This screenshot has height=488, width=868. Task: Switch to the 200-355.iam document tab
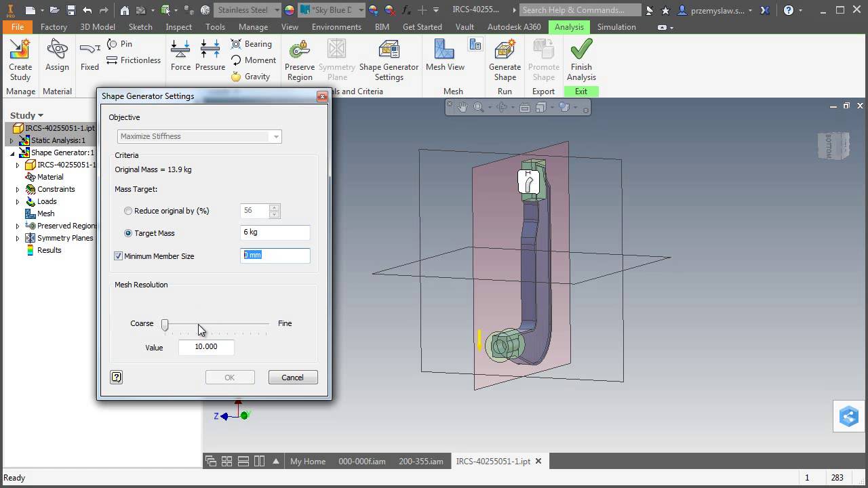click(x=421, y=461)
